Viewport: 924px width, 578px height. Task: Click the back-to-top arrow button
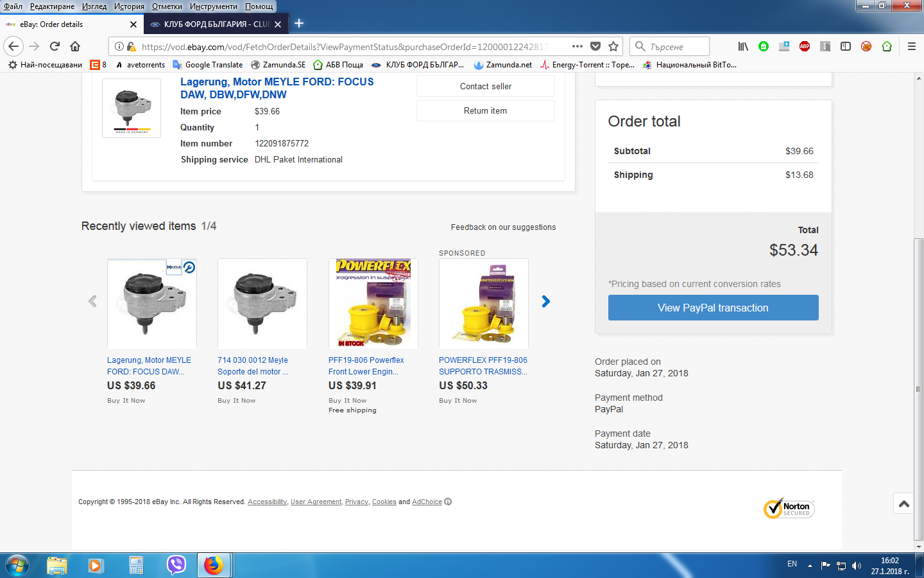pyautogui.click(x=904, y=504)
